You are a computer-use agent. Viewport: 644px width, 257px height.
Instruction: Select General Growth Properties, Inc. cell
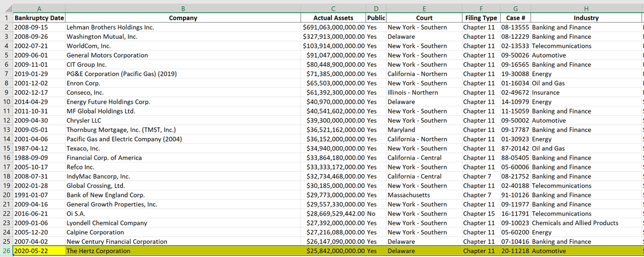pyautogui.click(x=183, y=204)
